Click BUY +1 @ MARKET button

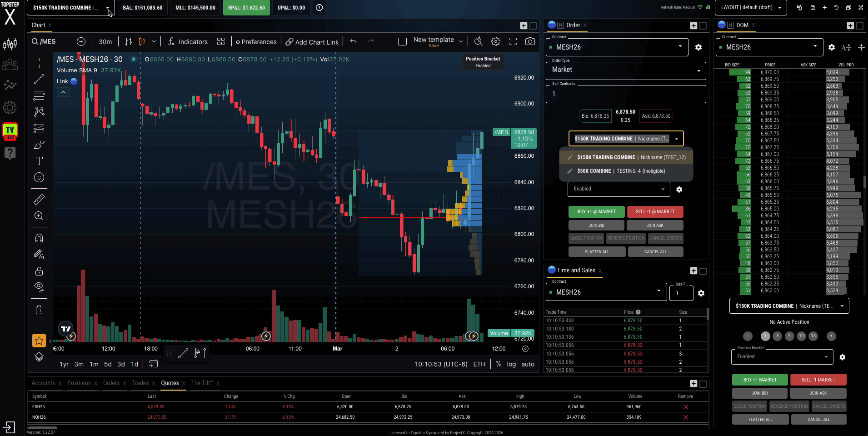(596, 212)
